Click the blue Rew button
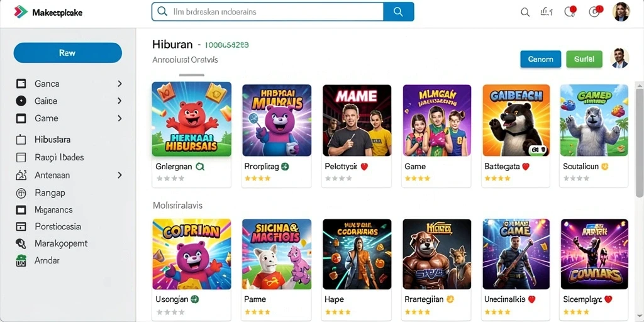Image resolution: width=644 pixels, height=322 pixels. (x=68, y=53)
